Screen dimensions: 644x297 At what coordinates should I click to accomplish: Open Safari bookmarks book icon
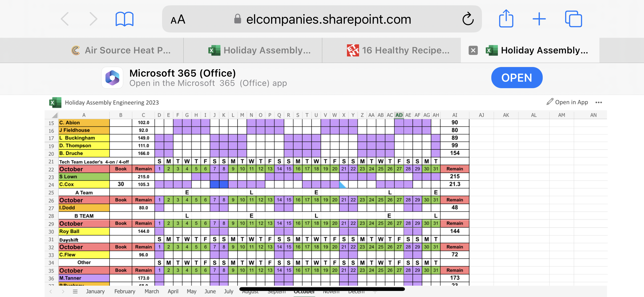coord(124,19)
